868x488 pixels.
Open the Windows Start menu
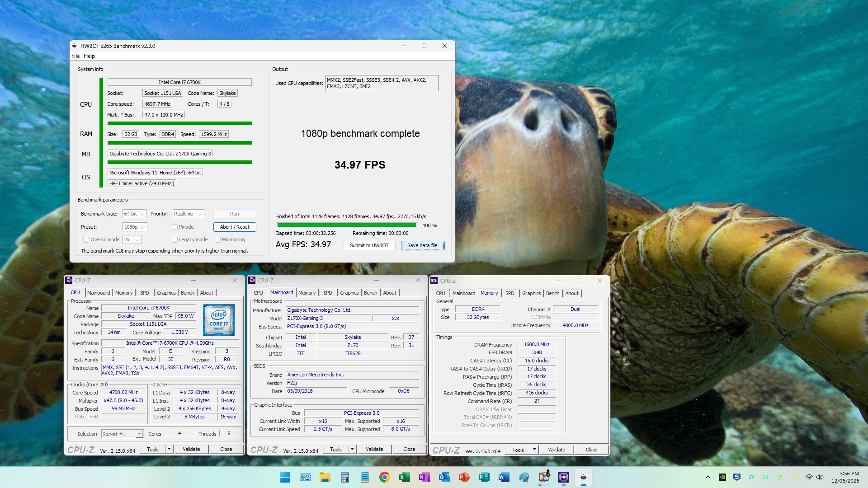(285, 477)
